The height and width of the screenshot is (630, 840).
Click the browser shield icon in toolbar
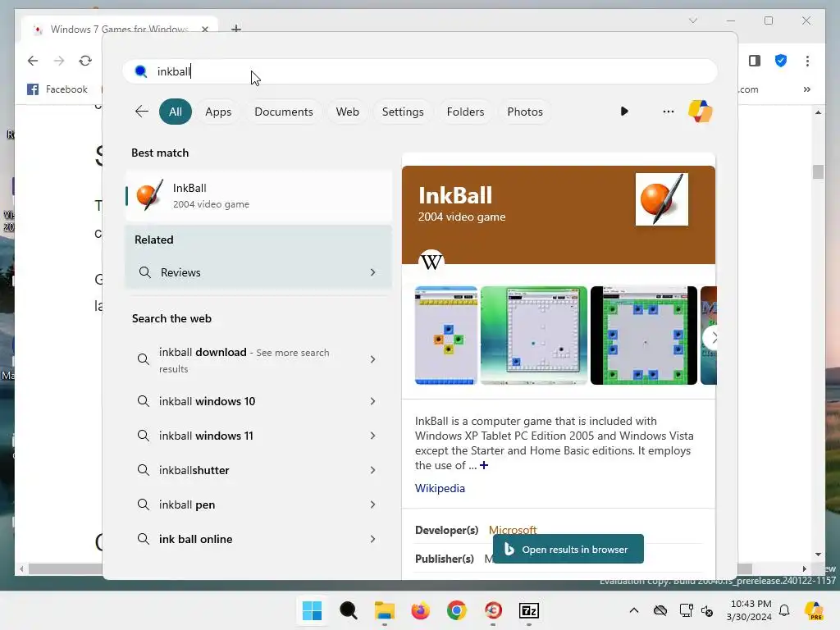pos(781,61)
